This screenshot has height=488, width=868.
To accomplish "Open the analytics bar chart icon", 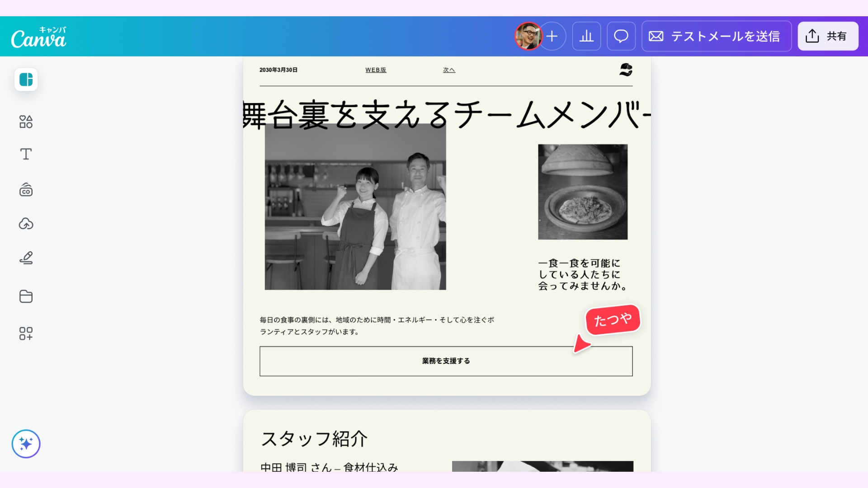I will [x=586, y=36].
